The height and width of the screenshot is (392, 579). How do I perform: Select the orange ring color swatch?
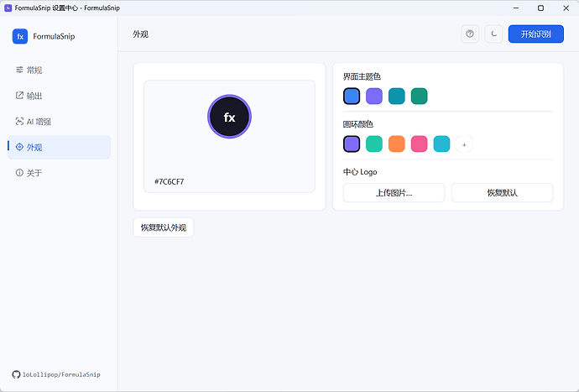pos(397,144)
